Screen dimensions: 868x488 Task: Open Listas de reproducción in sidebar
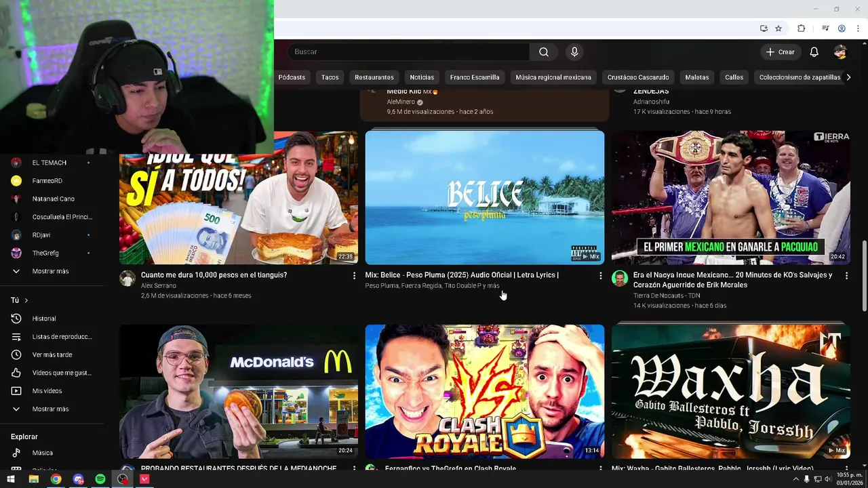(x=52, y=337)
